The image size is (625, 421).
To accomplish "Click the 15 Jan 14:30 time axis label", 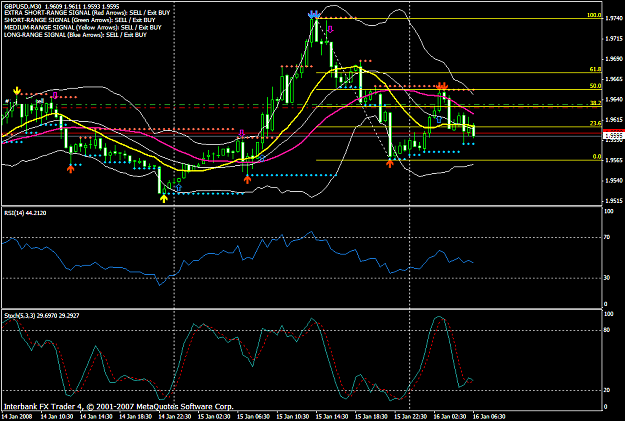I will coord(332,417).
